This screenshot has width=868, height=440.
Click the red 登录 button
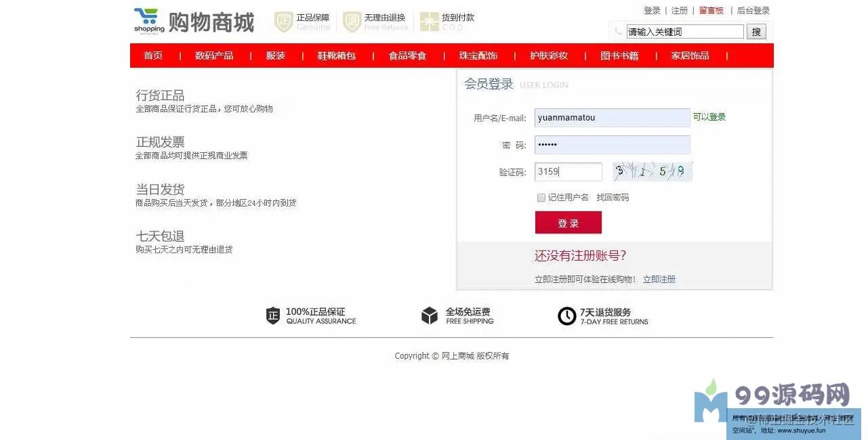click(x=569, y=223)
